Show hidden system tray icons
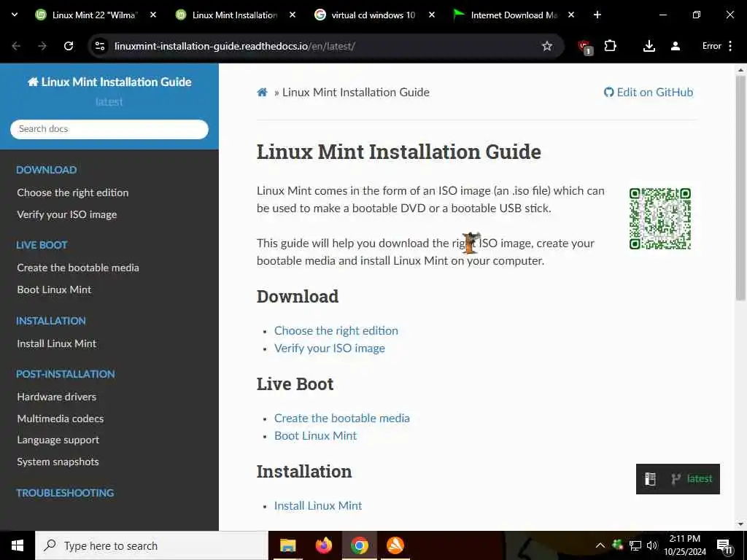The width and height of the screenshot is (747, 560). [x=600, y=545]
